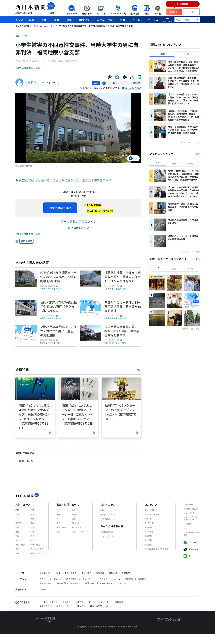Image resolution: width=215 pixels, height=644 pixels.
Task: Share the article on X
Action: (x=125, y=78)
